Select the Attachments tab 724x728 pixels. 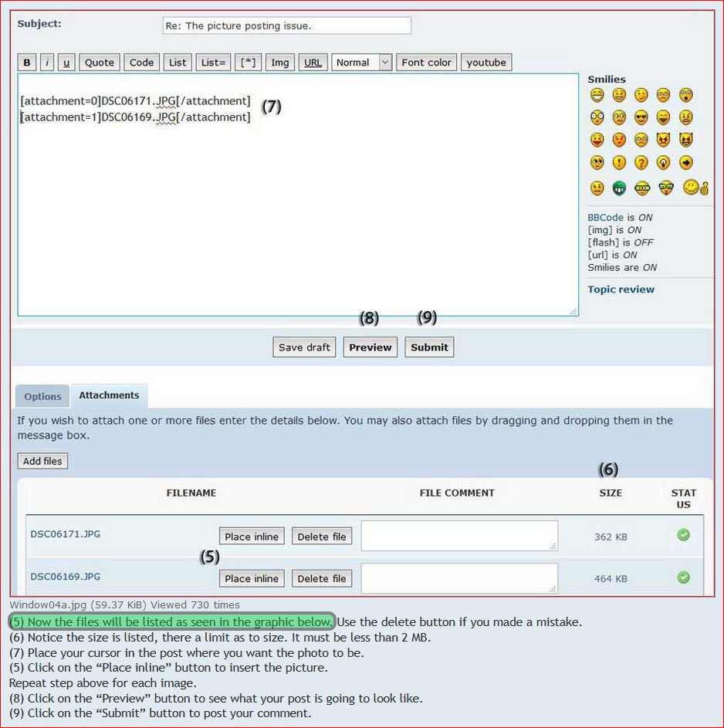(x=109, y=395)
